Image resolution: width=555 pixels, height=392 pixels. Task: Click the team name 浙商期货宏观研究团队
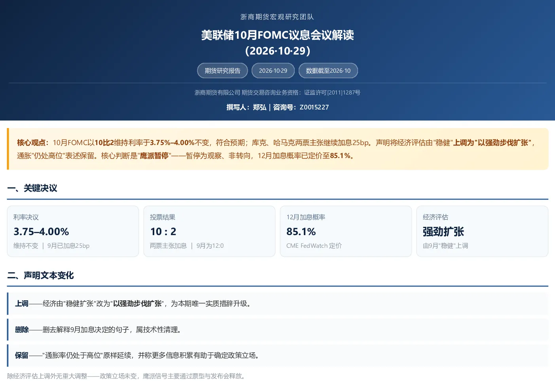click(277, 17)
